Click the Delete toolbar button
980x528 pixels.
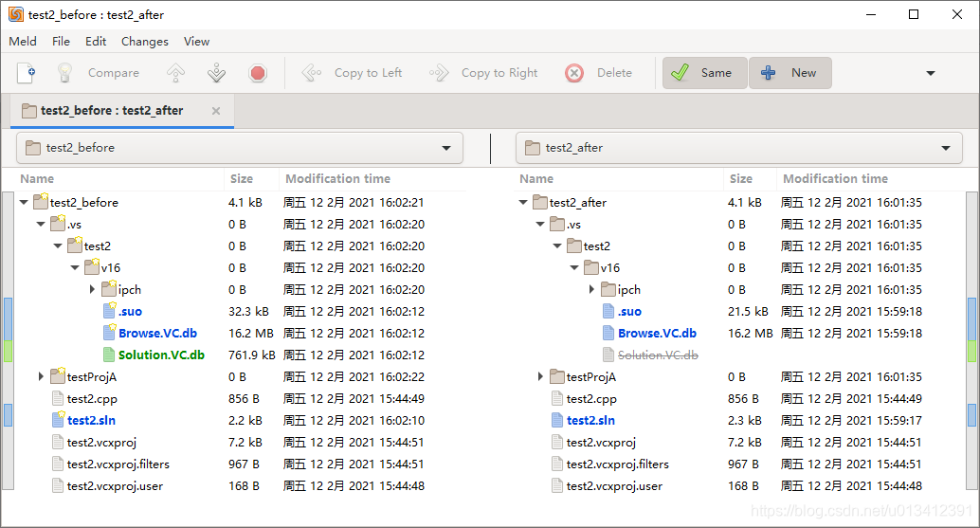tap(599, 73)
